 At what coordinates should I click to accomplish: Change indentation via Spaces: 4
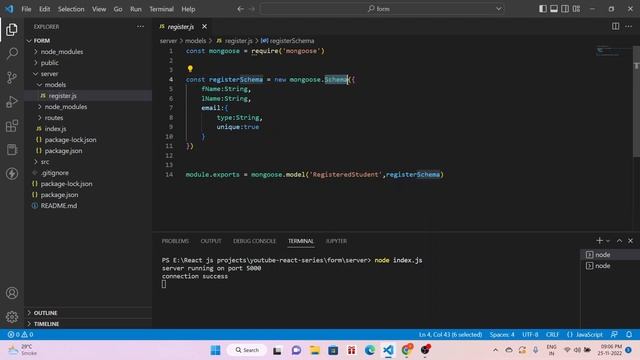(502, 334)
